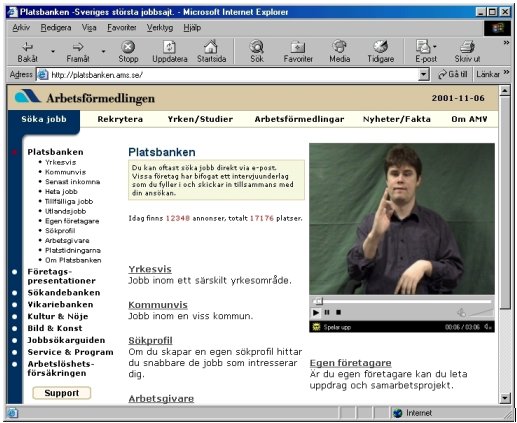Click the Internet Explorer title bar icon
This screenshot has height=423, width=517.
tap(13, 12)
